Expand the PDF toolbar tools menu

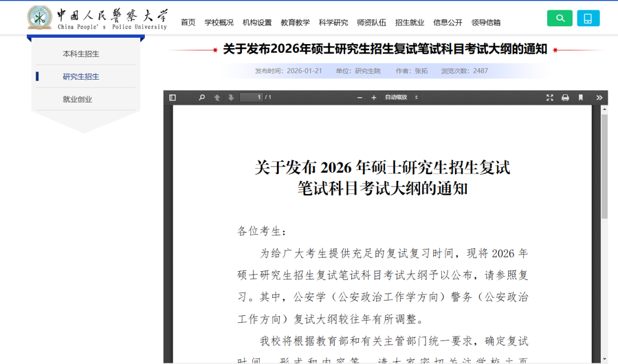[599, 98]
